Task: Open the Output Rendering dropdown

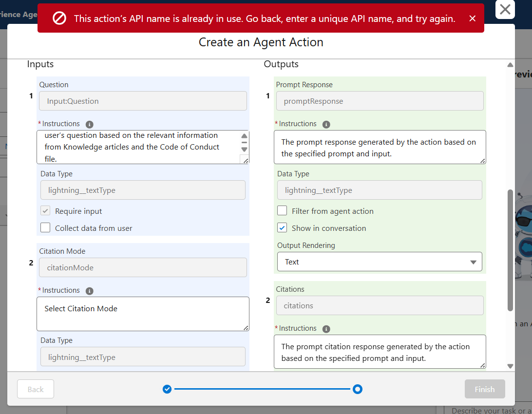Action: point(380,262)
